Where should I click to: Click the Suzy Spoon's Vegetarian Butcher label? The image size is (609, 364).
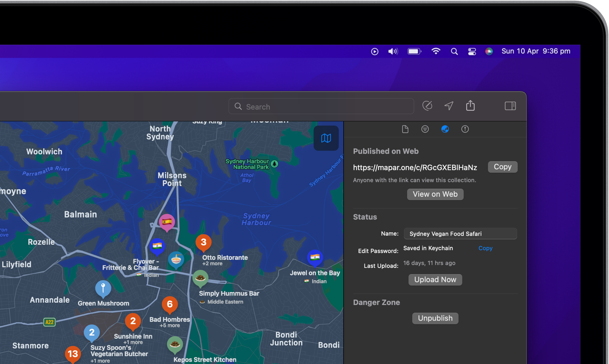119,351
